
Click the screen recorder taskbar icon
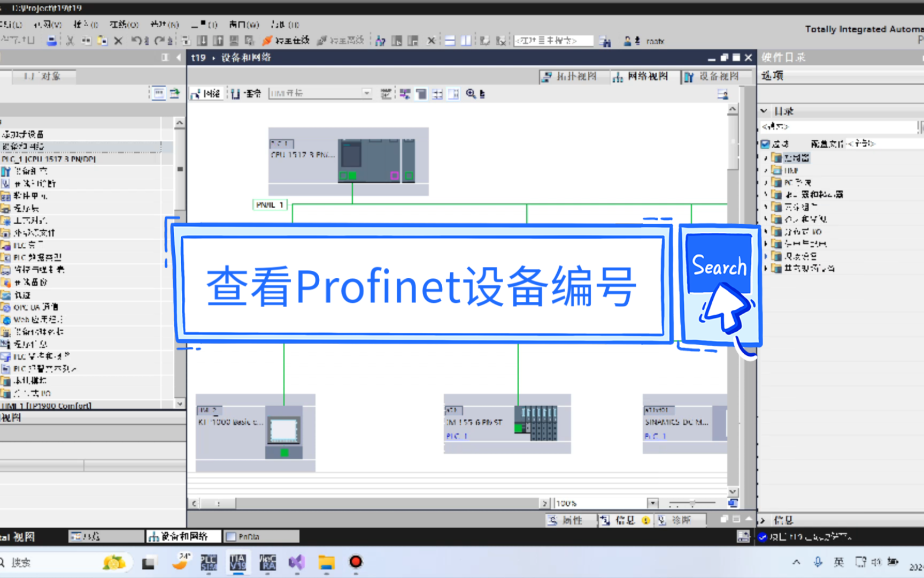(356, 562)
